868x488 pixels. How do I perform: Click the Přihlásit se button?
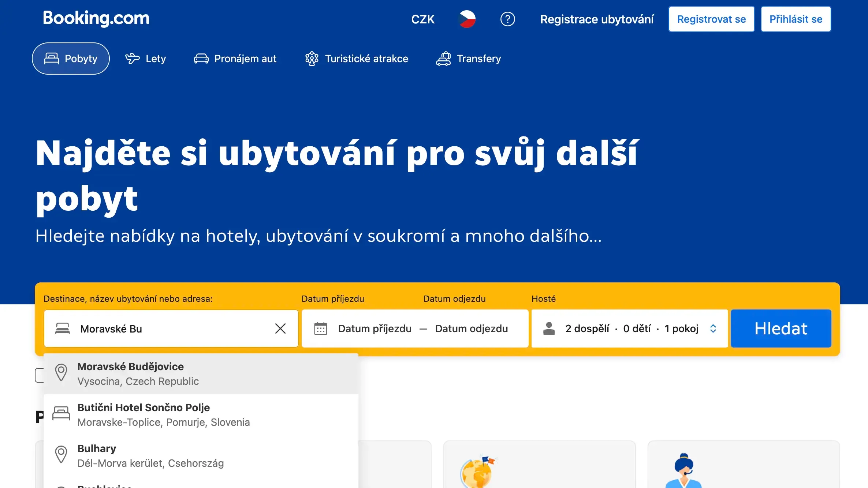pyautogui.click(x=796, y=19)
